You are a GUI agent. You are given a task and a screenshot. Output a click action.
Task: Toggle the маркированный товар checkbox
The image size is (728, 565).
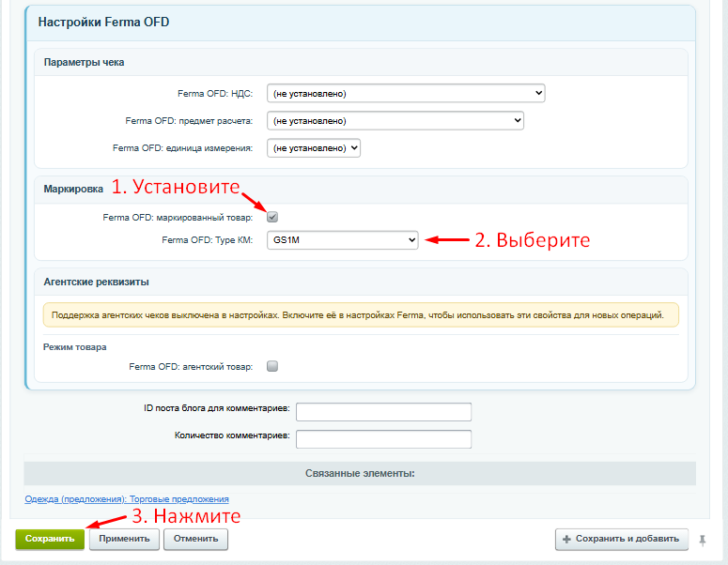point(272,217)
